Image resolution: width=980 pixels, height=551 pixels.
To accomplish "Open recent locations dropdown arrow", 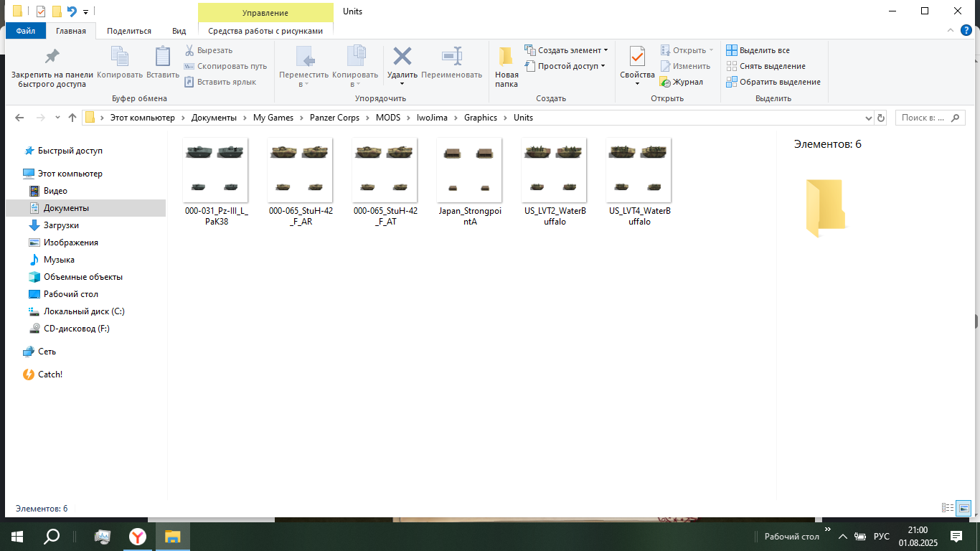I will coord(57,118).
